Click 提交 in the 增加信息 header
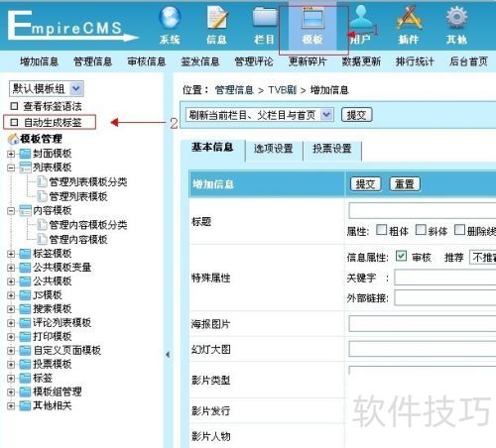 365,184
